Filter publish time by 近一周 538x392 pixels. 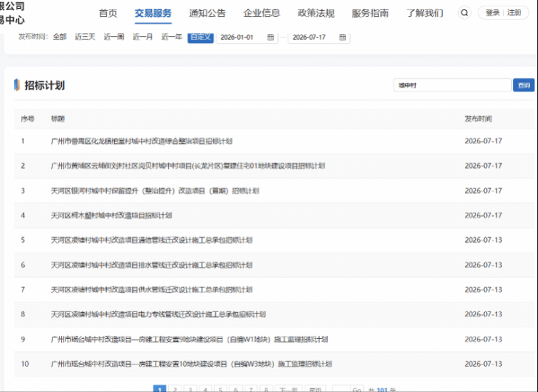114,36
